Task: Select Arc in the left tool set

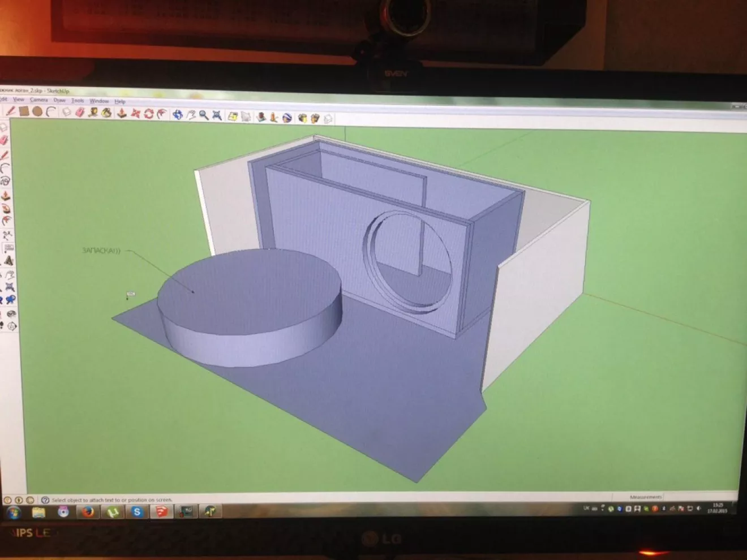Action: click(6, 168)
